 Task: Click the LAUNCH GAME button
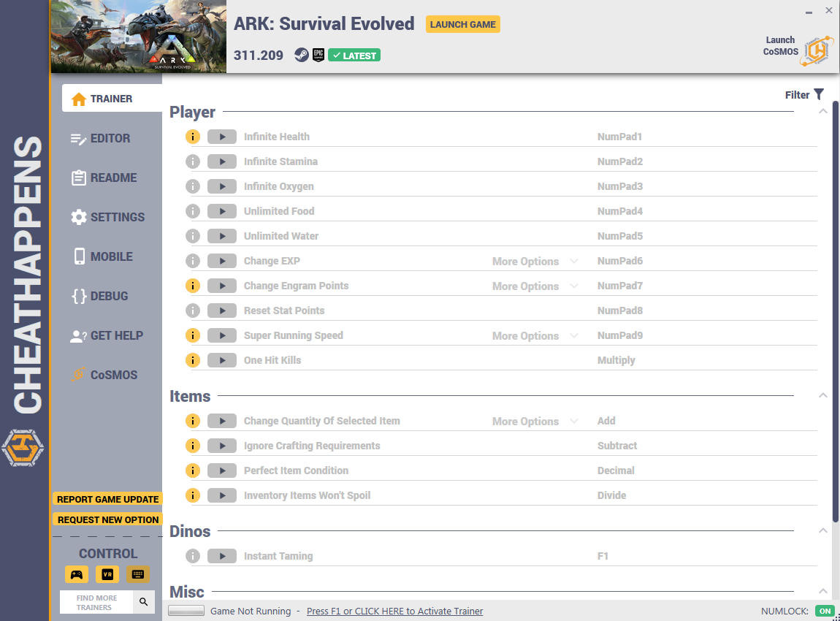[x=463, y=24]
